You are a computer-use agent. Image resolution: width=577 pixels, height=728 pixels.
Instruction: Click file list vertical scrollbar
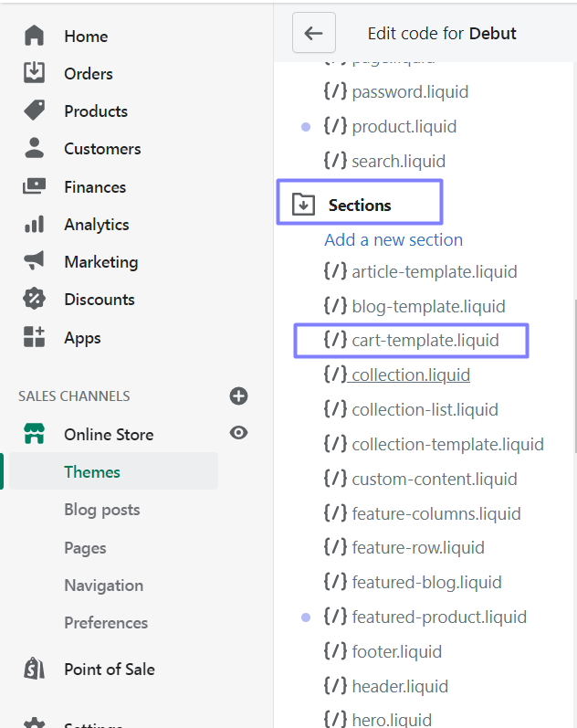575,376
